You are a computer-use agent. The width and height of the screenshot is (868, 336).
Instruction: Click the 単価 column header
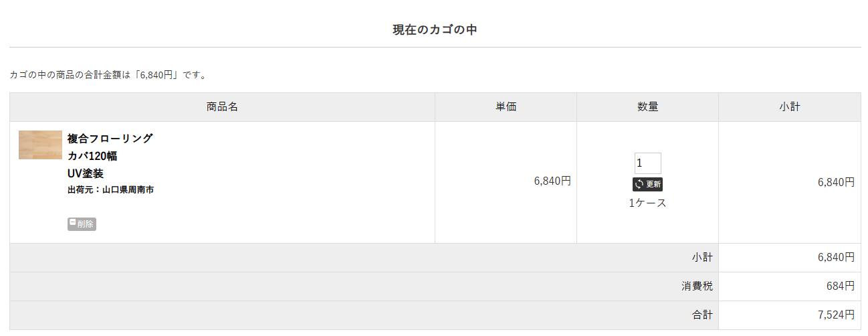pyautogui.click(x=506, y=107)
